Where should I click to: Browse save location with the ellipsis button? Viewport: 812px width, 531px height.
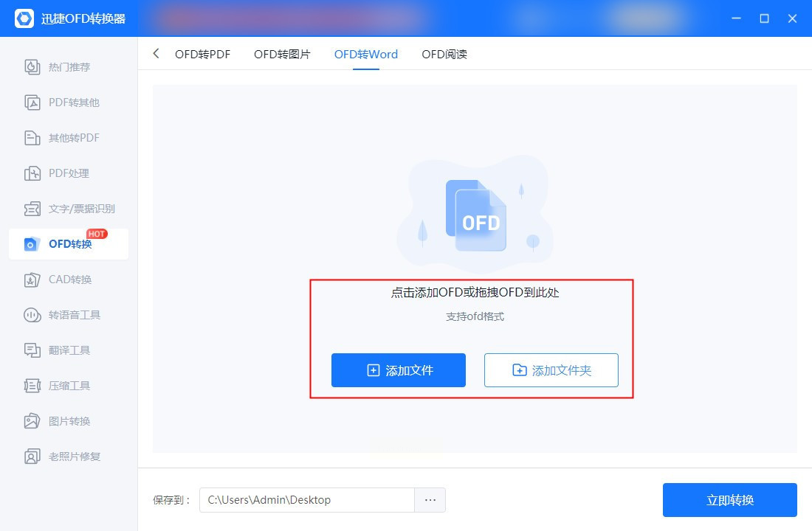[430, 500]
